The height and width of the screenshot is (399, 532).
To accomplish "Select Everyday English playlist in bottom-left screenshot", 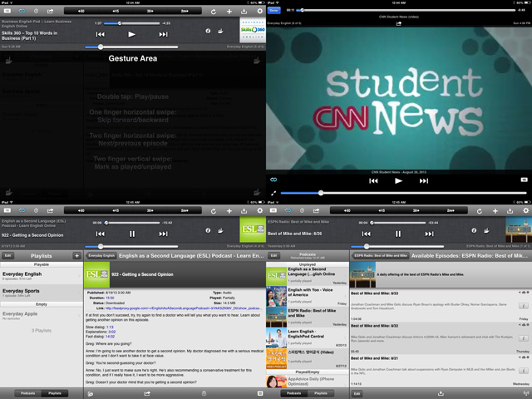I will pyautogui.click(x=42, y=276).
